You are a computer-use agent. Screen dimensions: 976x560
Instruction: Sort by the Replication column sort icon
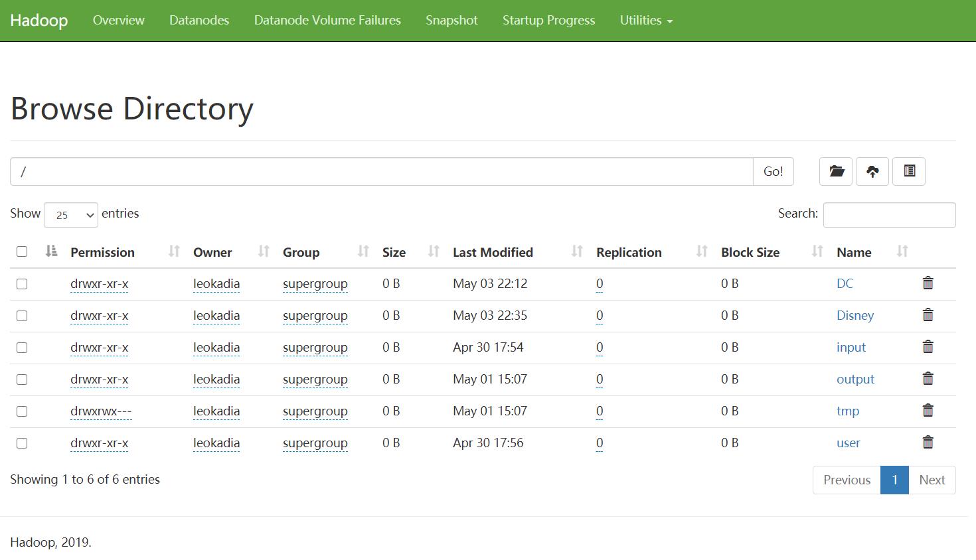pos(702,251)
